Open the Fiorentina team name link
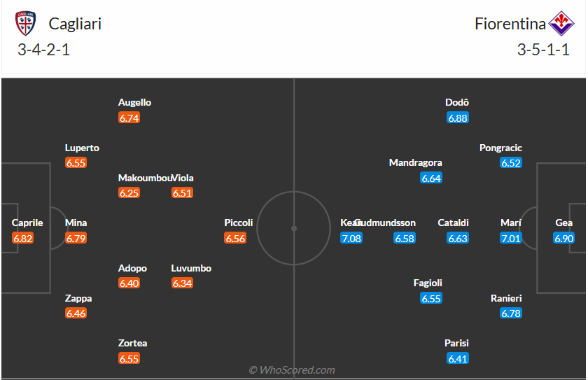 pyautogui.click(x=510, y=24)
